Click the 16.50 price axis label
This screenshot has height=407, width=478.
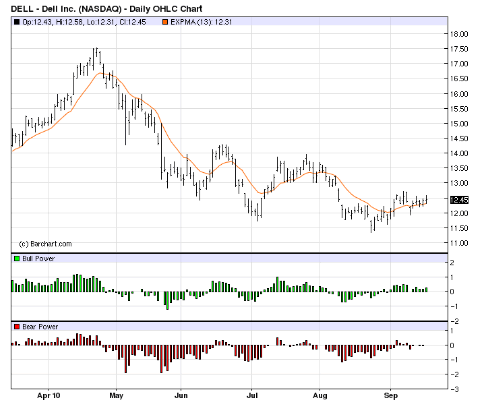[459, 79]
